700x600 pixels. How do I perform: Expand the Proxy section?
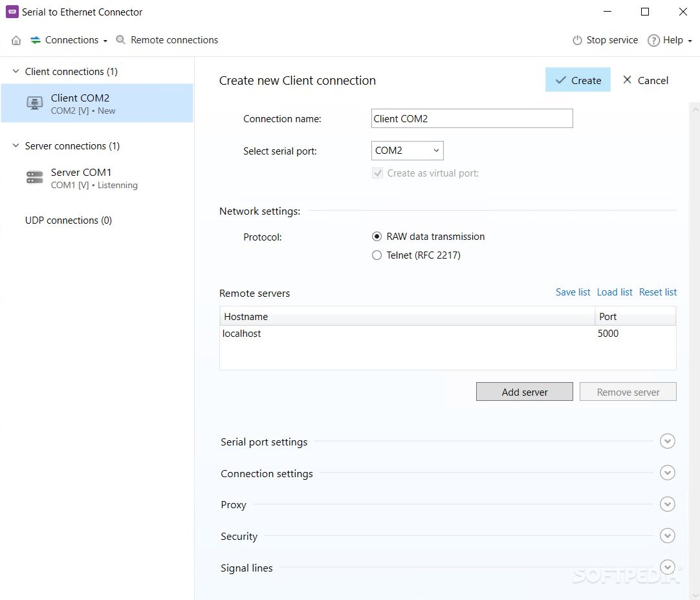pyautogui.click(x=668, y=504)
